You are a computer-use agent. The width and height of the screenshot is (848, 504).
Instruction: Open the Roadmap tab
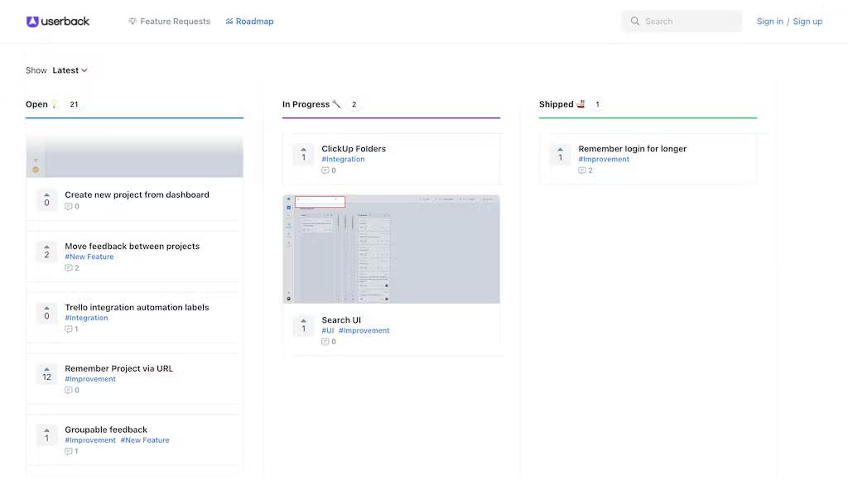(x=249, y=22)
